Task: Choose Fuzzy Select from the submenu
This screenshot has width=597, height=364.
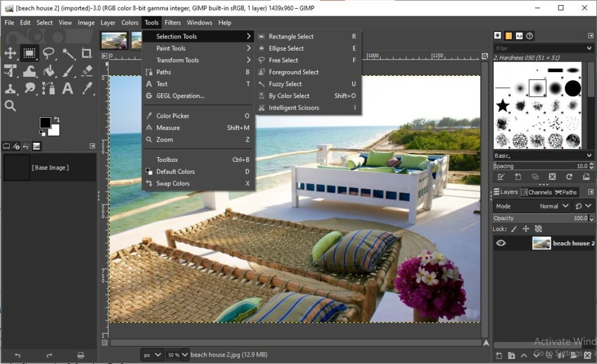Action: click(285, 84)
